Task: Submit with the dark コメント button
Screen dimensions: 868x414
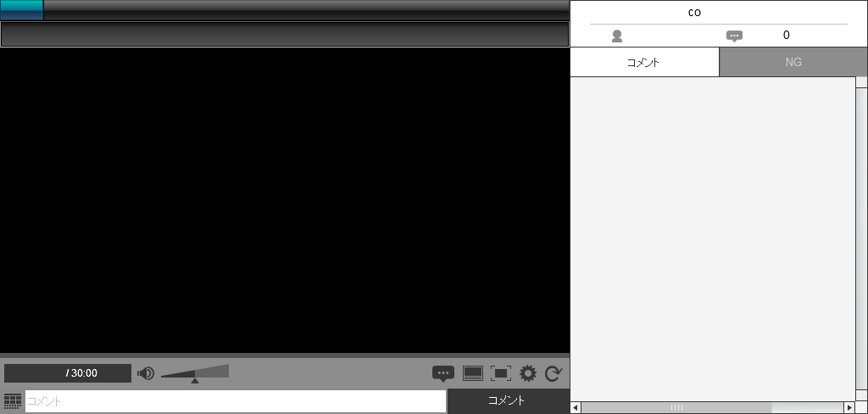Action: tap(509, 400)
